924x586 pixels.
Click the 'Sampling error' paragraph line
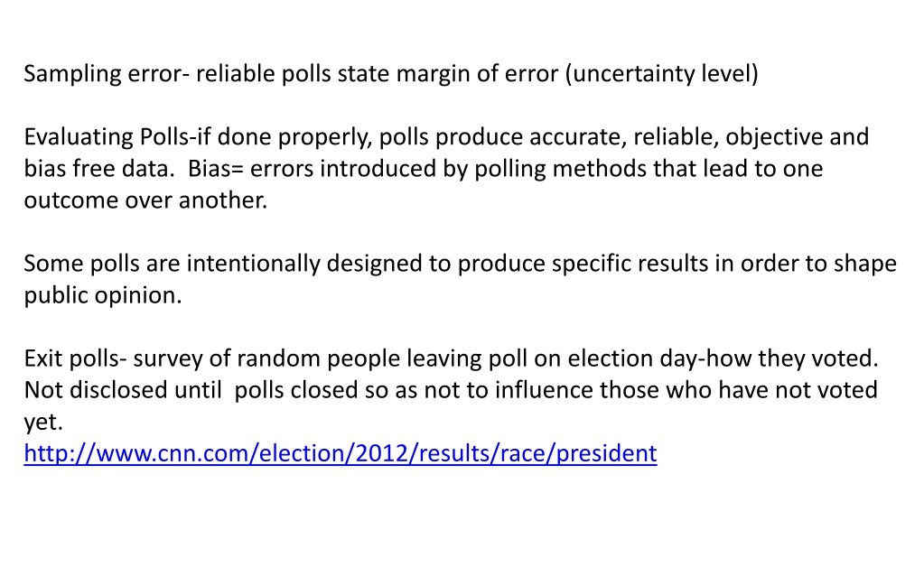(x=391, y=74)
